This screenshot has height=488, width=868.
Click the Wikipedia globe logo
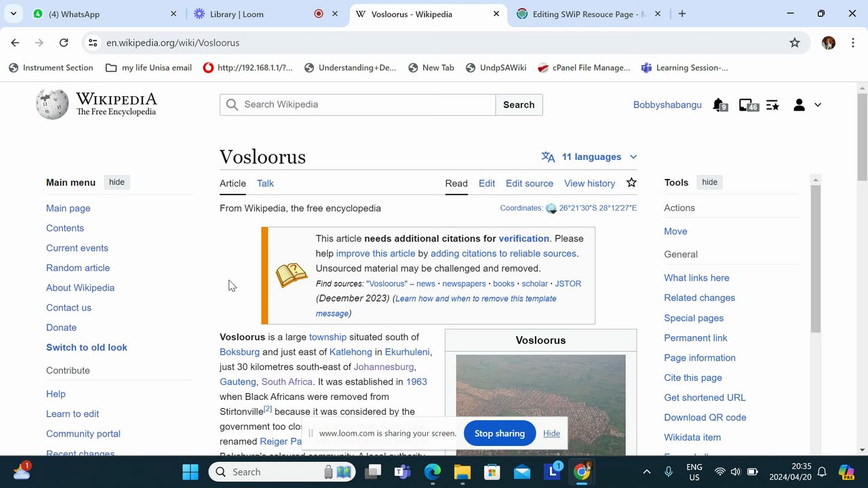tap(52, 104)
